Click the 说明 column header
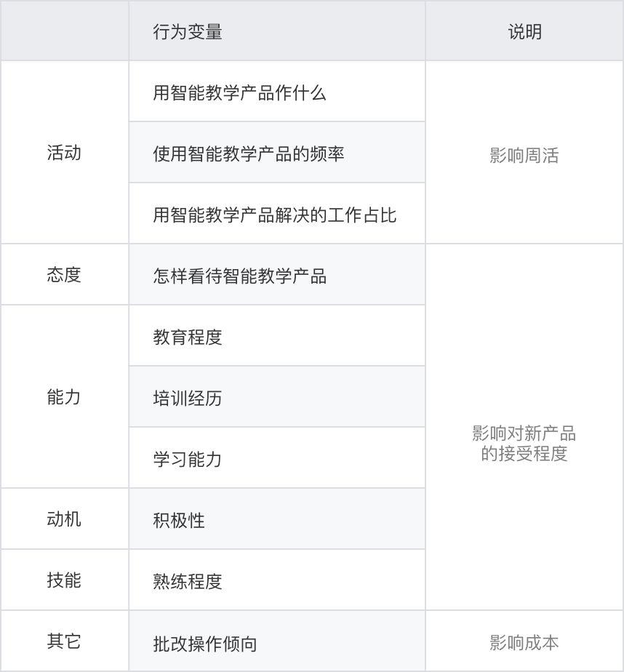Viewport: 624px width, 672px height. coord(524,32)
